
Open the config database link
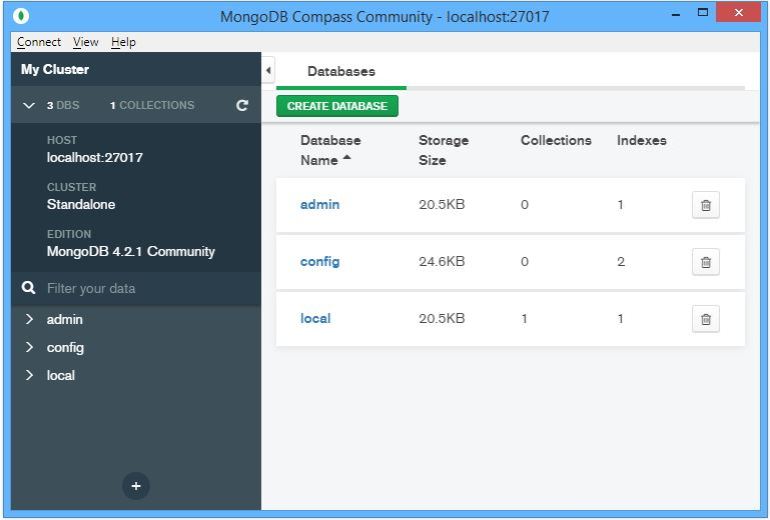tap(320, 262)
